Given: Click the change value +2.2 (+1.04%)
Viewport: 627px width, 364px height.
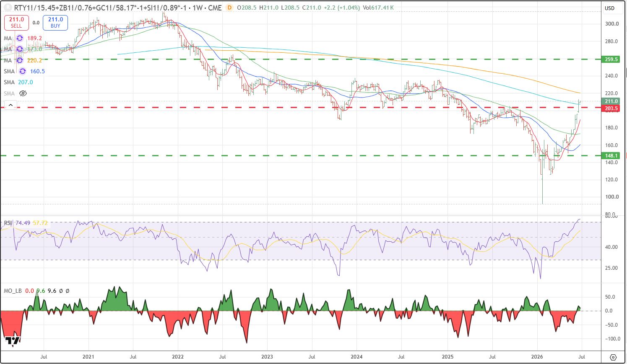Looking at the screenshot, I should point(342,8).
